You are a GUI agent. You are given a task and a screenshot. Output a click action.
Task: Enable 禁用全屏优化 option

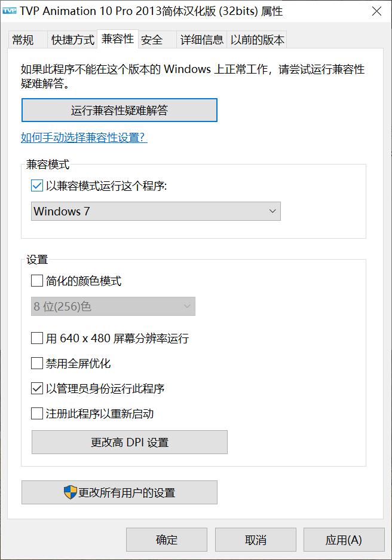point(37,364)
